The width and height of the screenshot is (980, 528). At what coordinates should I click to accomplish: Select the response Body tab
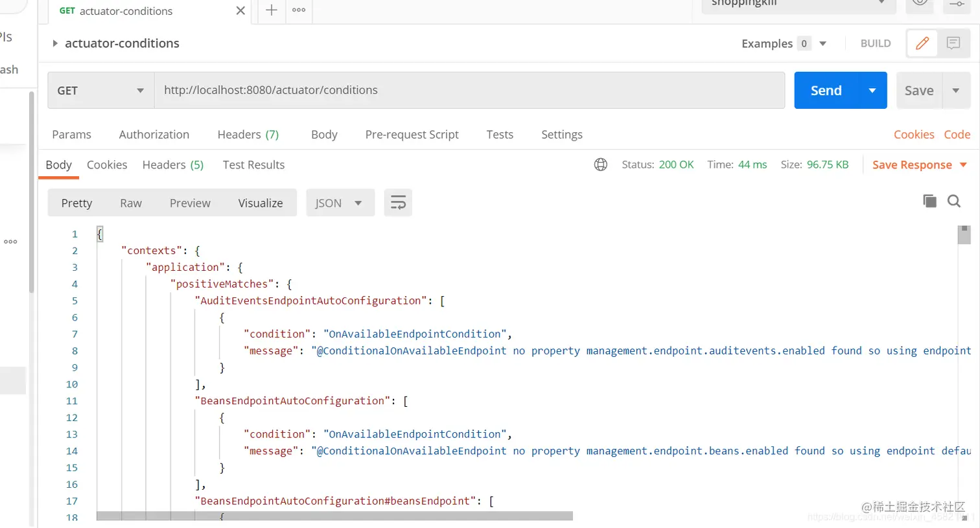pyautogui.click(x=58, y=165)
